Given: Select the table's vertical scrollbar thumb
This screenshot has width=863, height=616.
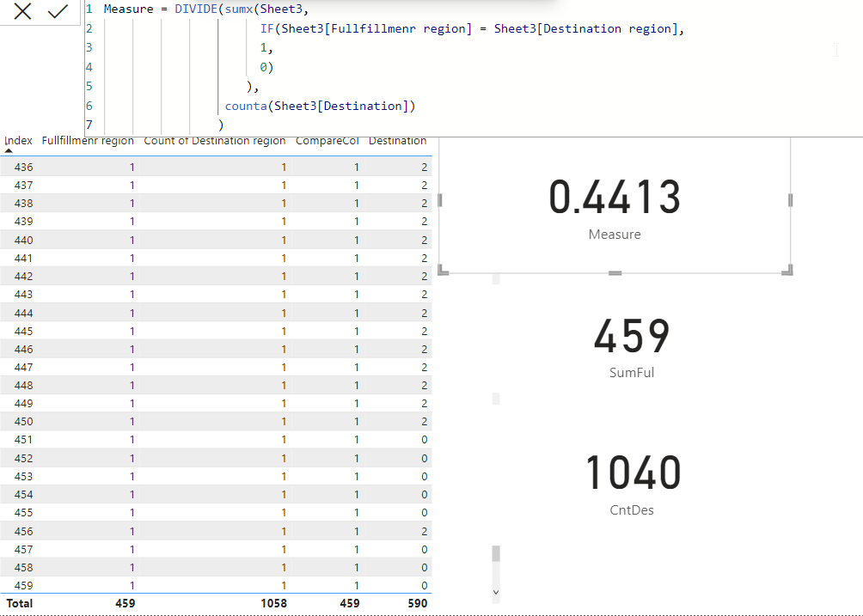Looking at the screenshot, I should [496, 553].
